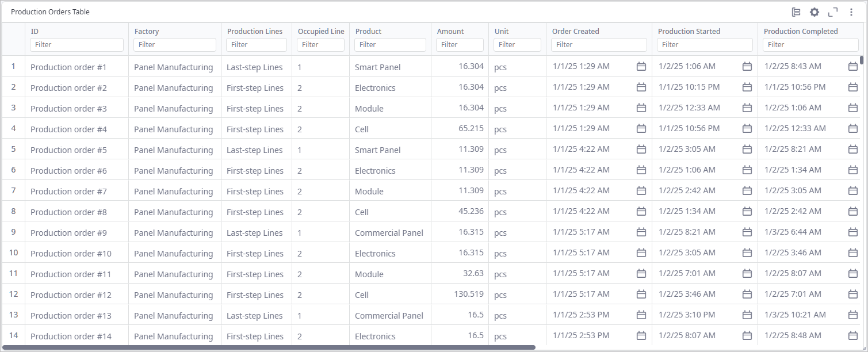
Task: Open date picker for order #7 Production Started
Action: (x=747, y=191)
